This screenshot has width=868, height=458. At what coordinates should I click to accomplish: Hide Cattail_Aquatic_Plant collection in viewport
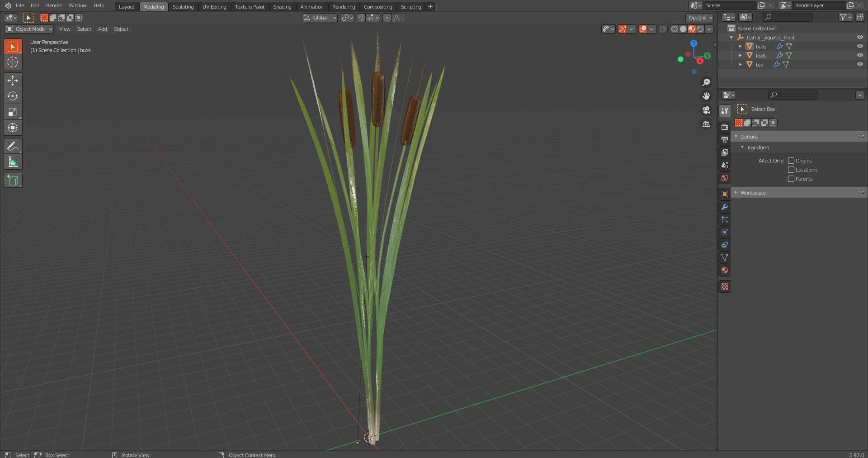(860, 37)
